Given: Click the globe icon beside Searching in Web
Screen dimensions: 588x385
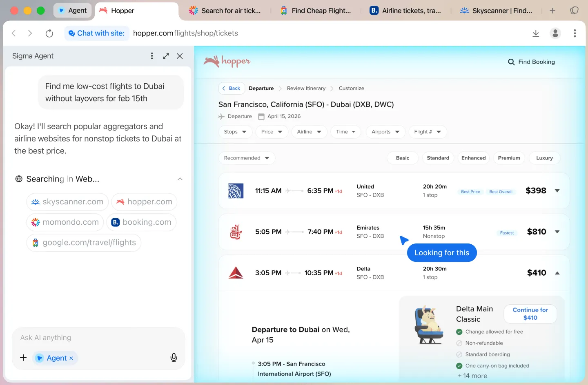Looking at the screenshot, I should pos(19,179).
